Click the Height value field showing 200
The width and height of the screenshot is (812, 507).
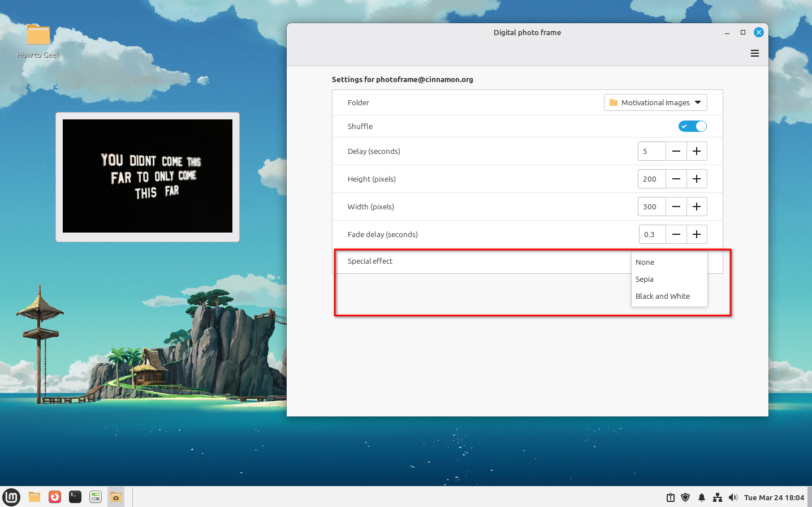coord(652,179)
